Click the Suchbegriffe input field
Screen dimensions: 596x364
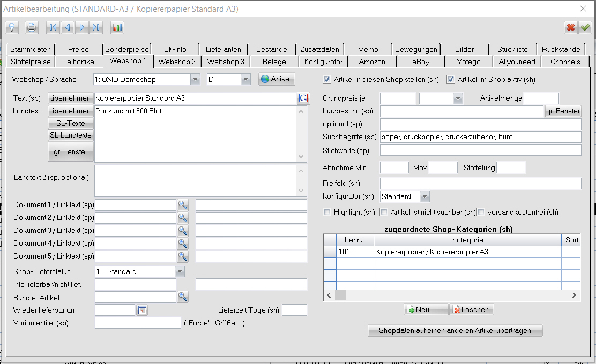480,137
